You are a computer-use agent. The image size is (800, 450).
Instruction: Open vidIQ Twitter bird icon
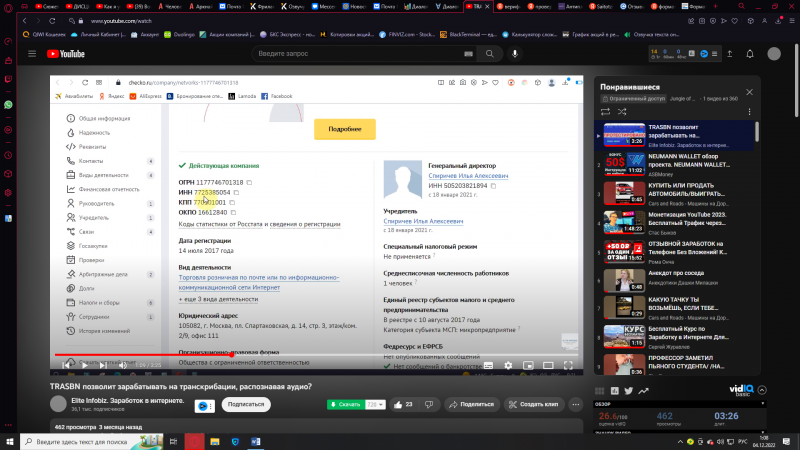(629, 391)
